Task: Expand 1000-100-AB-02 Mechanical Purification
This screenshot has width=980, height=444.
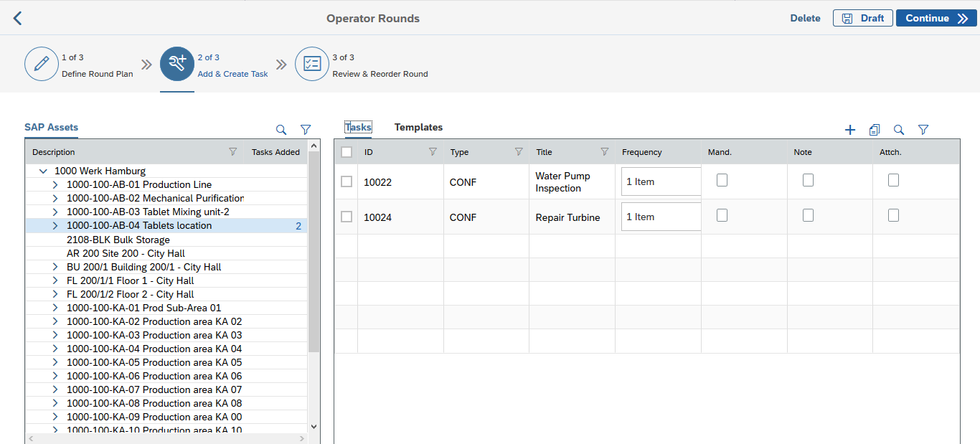Action: click(x=55, y=199)
